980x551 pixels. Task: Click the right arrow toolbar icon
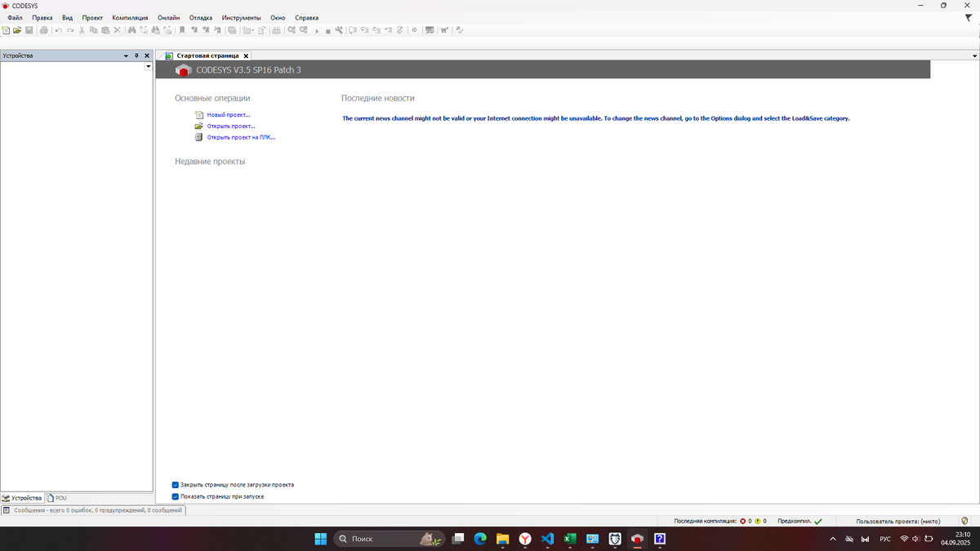(x=414, y=30)
